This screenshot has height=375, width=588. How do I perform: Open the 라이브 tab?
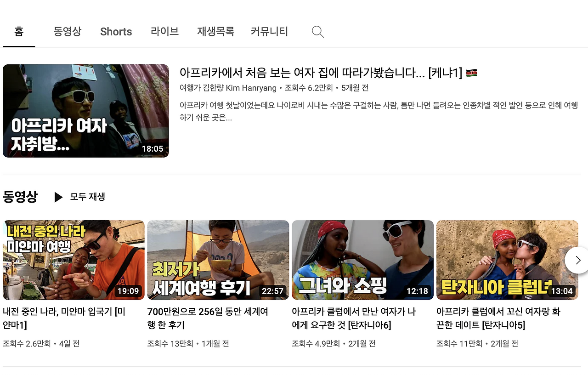pyautogui.click(x=164, y=31)
